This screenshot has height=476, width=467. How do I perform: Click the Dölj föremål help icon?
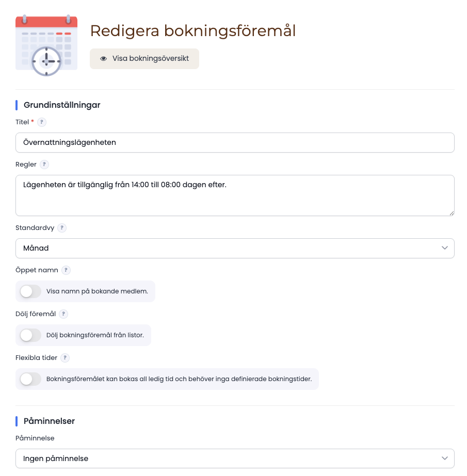63,314
